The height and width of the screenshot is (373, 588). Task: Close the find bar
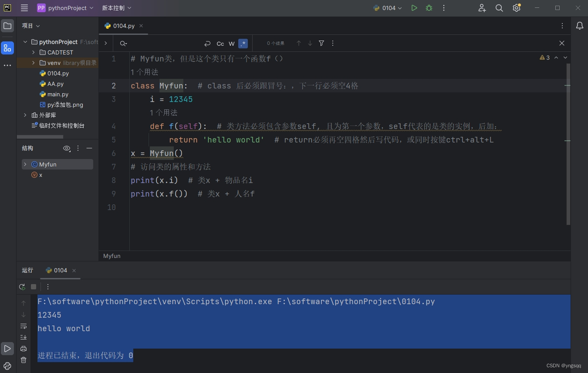[562, 43]
